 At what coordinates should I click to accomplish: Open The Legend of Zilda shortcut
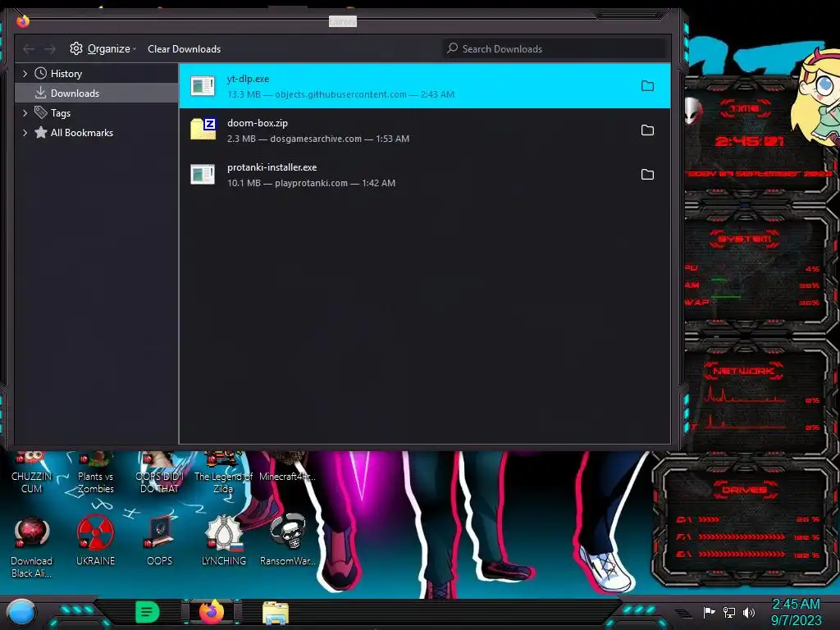[x=223, y=473]
